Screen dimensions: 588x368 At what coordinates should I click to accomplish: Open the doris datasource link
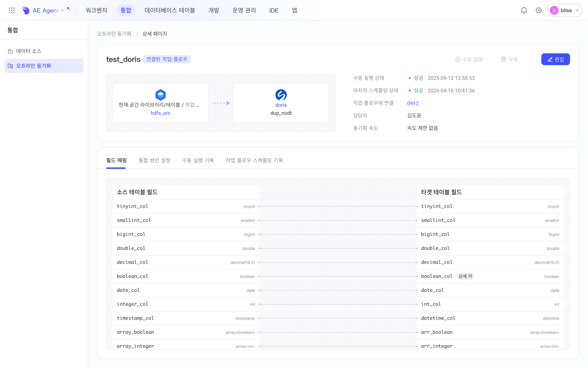coord(281,105)
